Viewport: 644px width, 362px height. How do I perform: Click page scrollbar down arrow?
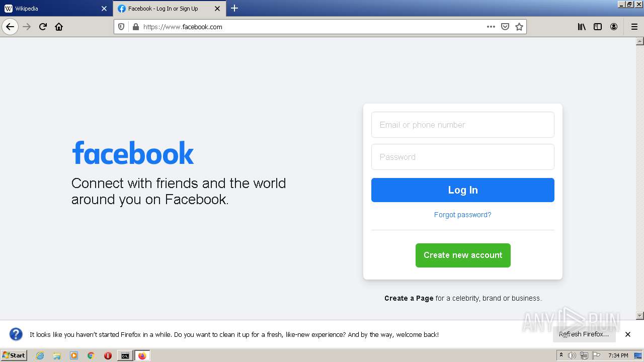pyautogui.click(x=640, y=316)
